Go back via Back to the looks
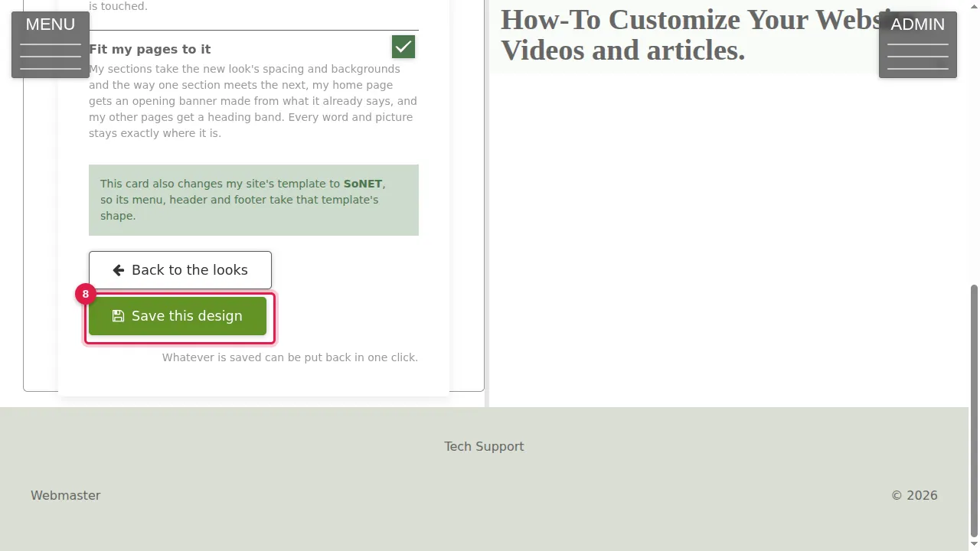Screen dimensions: 980x551 point(180,270)
